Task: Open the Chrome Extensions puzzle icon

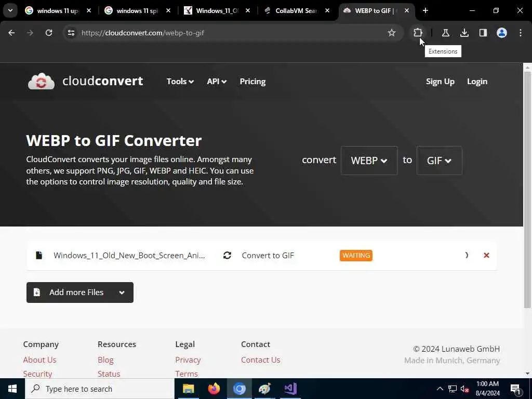Action: (x=418, y=33)
